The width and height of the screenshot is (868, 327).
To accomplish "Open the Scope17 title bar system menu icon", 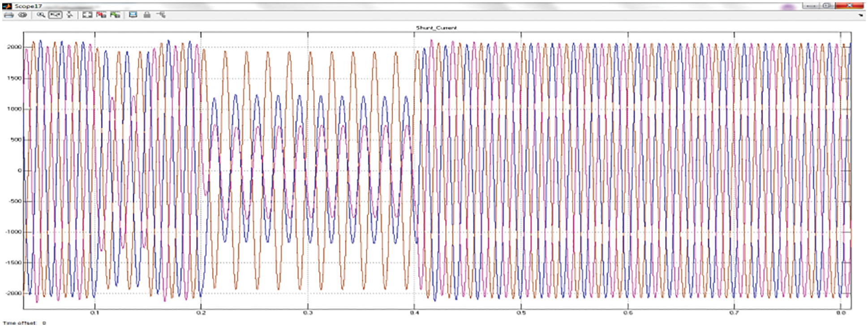I will click(x=6, y=6).
